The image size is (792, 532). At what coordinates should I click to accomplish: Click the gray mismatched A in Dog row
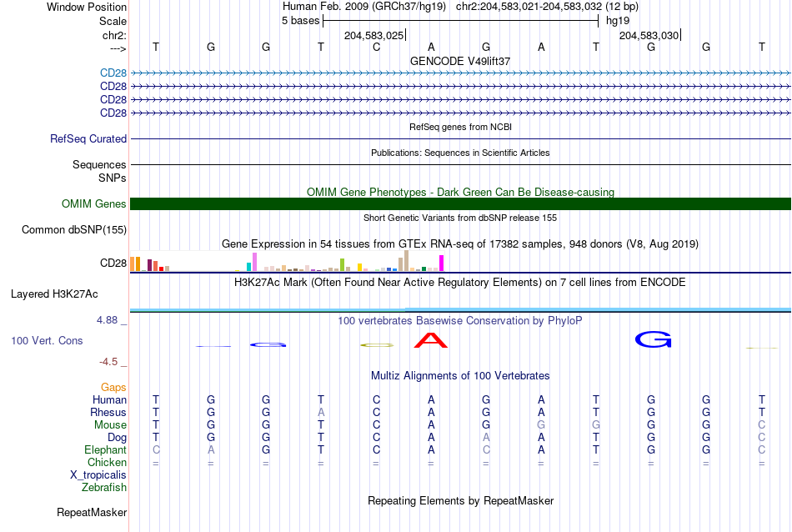coord(486,437)
